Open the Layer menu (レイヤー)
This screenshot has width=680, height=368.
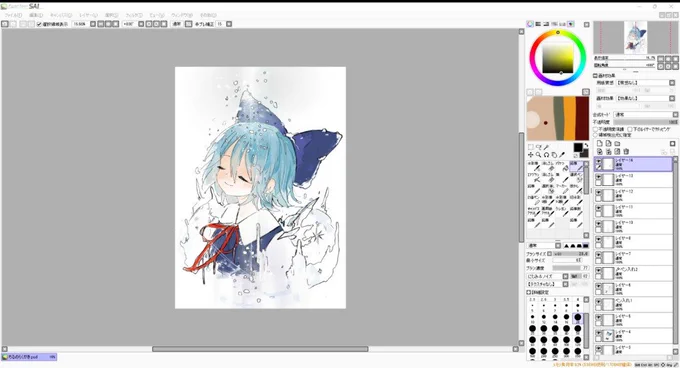coord(88,15)
